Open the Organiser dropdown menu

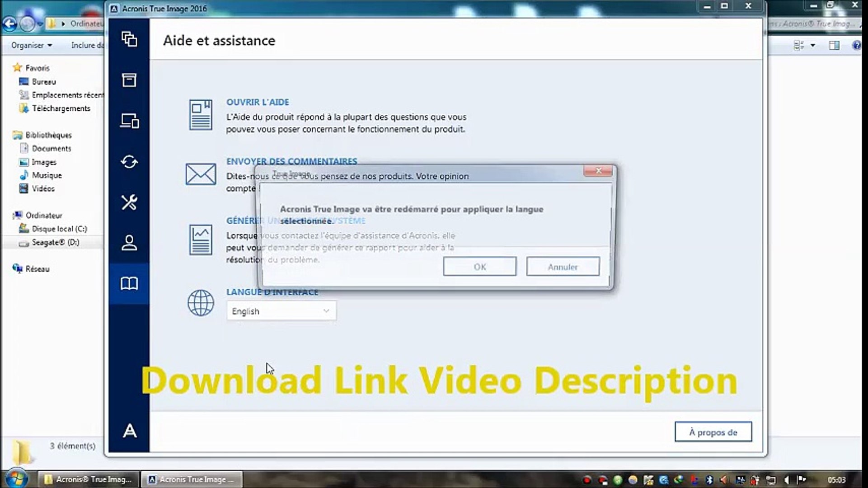(31, 45)
